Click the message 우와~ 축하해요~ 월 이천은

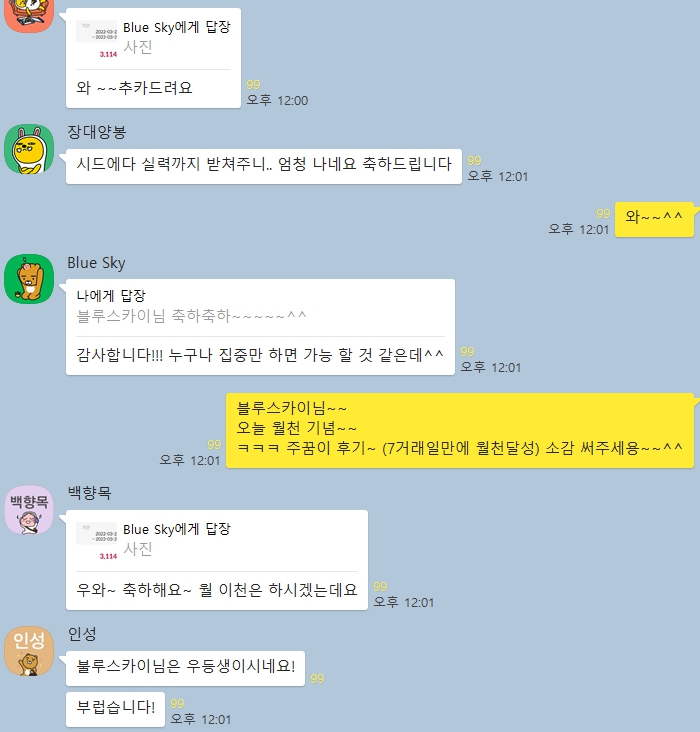(x=217, y=591)
